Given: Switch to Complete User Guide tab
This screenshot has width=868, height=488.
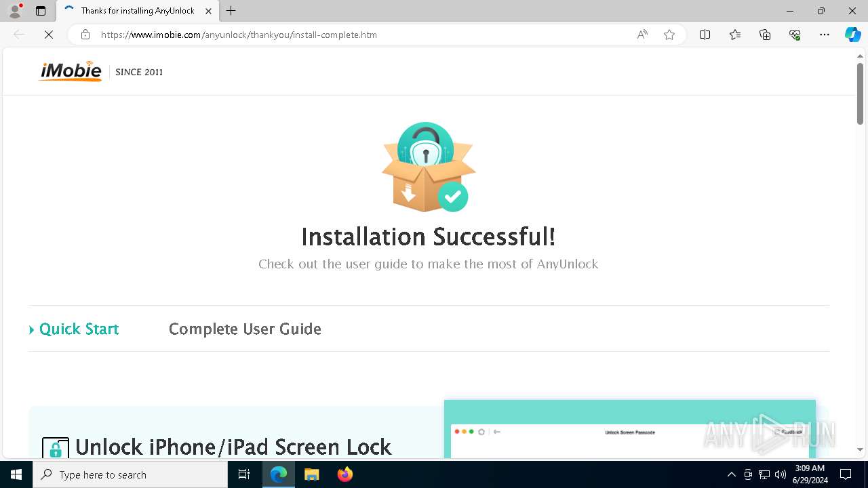Looking at the screenshot, I should [245, 329].
